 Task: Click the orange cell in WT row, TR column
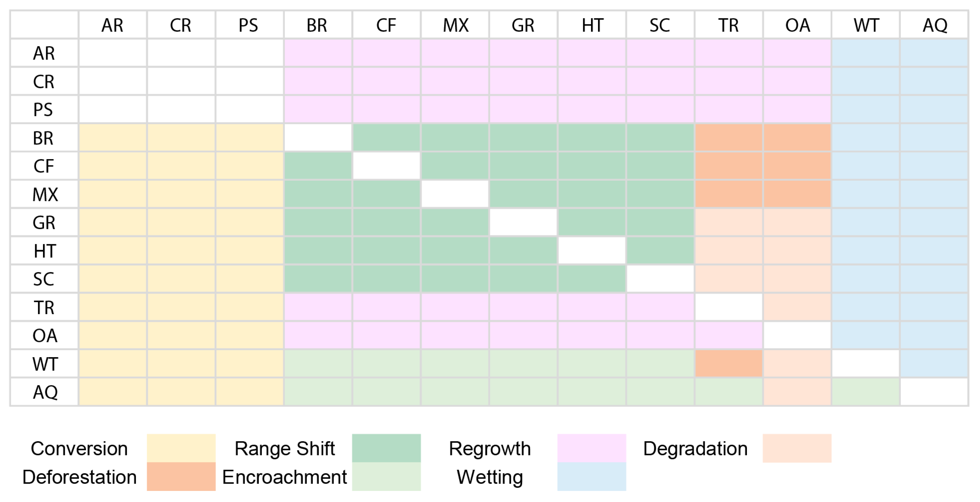point(729,364)
